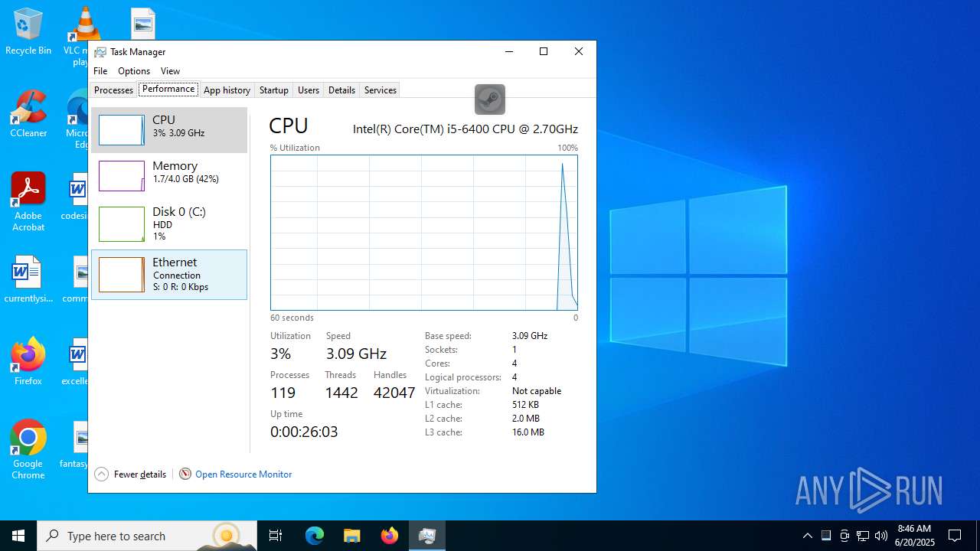Switch to the Details tab

point(341,90)
